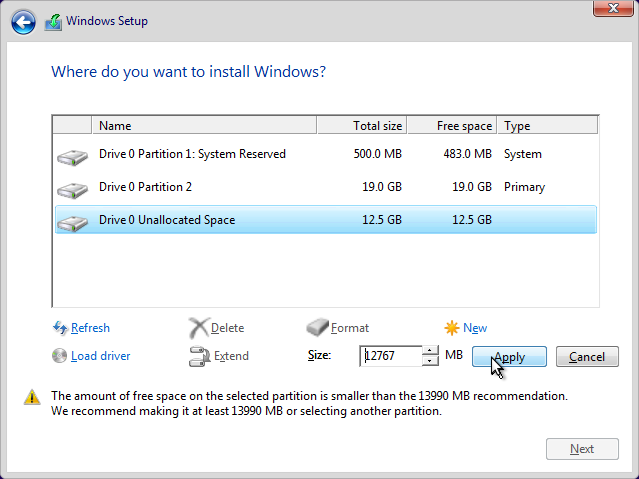Viewport: 639px width, 479px height.
Task: Click the Next button
Action: [582, 449]
